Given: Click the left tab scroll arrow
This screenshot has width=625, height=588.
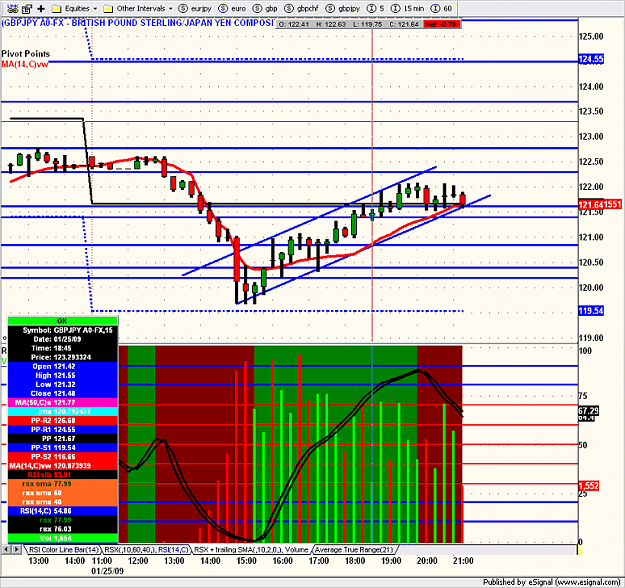Looking at the screenshot, I should tap(6, 550).
